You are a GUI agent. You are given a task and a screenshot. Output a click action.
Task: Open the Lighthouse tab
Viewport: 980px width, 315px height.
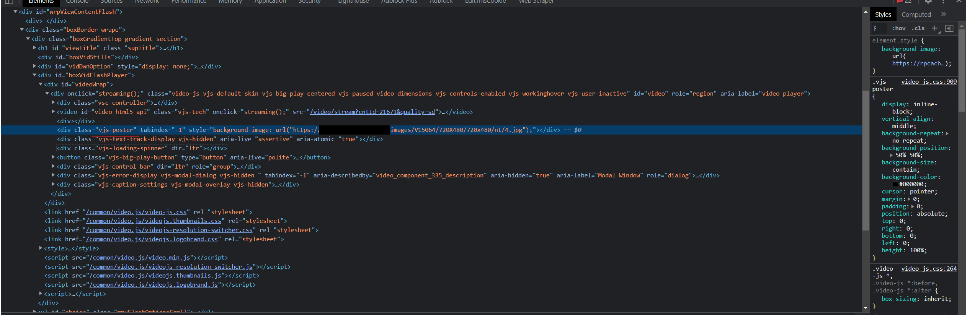point(353,2)
